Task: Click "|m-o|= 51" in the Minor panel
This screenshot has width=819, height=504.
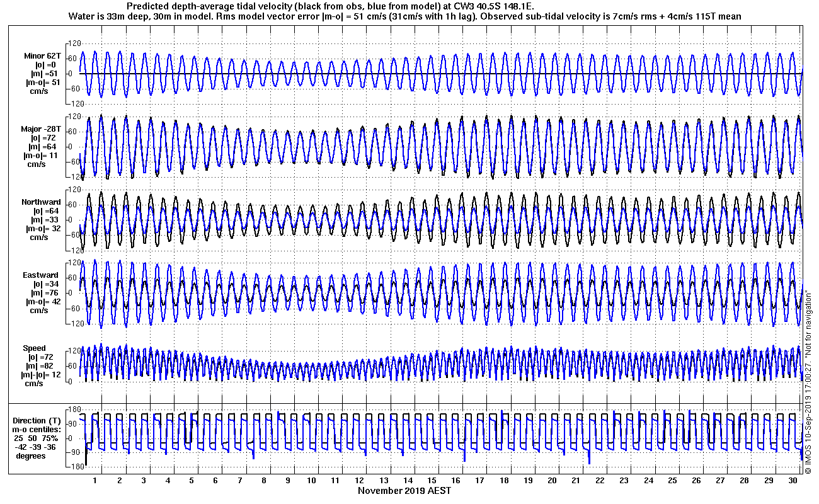Action: pos(43,83)
